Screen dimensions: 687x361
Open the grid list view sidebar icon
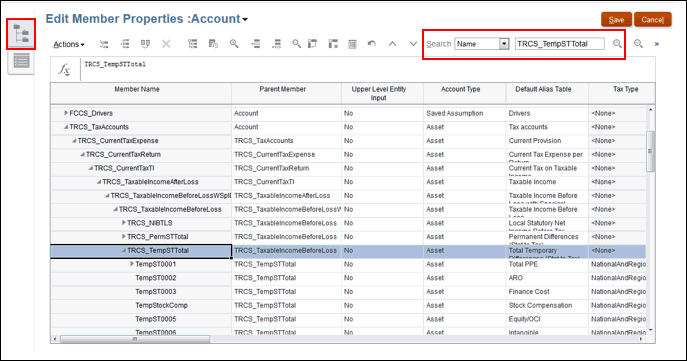pyautogui.click(x=21, y=61)
